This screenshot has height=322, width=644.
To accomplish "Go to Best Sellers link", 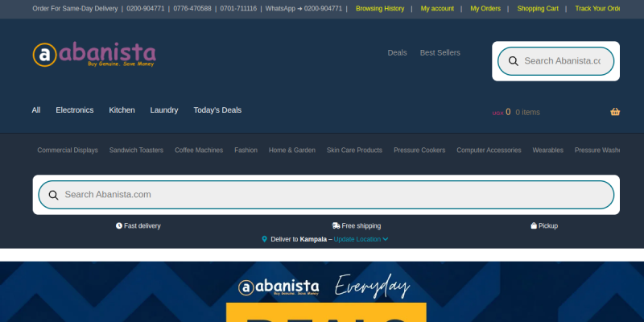I will point(440,52).
